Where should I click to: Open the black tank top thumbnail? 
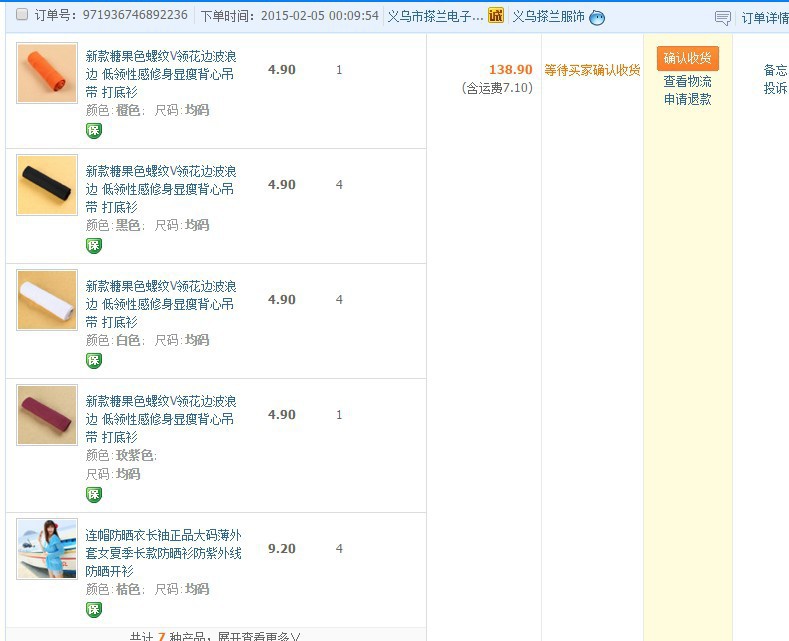point(47,185)
